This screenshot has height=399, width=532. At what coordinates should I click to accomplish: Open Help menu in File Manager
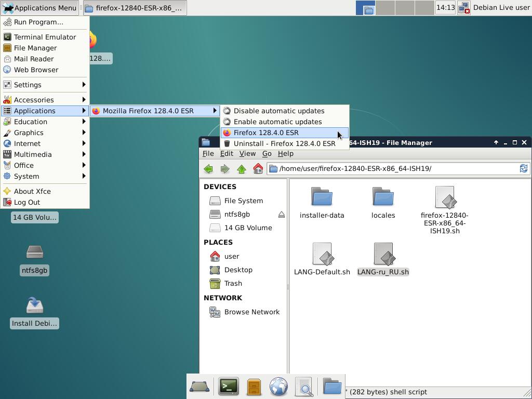(286, 154)
